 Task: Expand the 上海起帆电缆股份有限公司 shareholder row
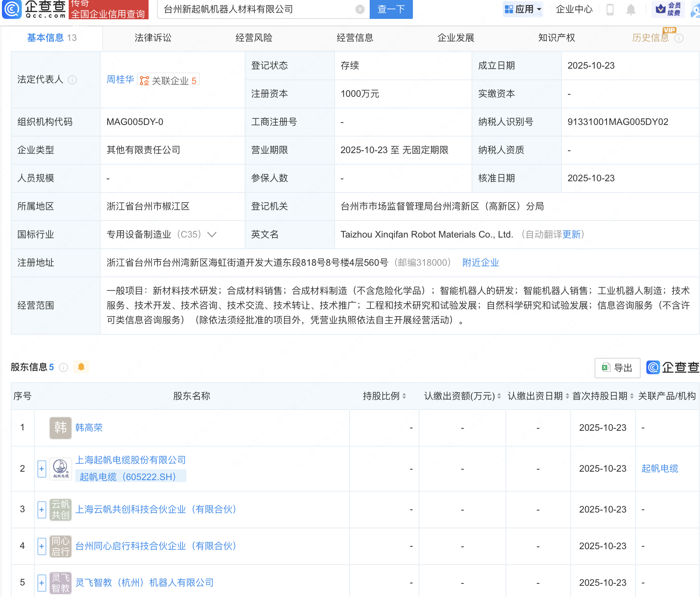(42, 469)
